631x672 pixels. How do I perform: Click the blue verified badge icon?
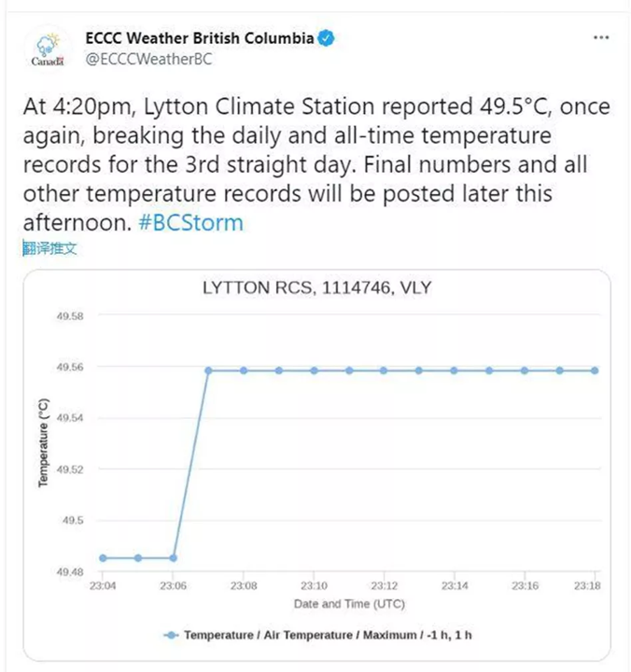(329, 39)
